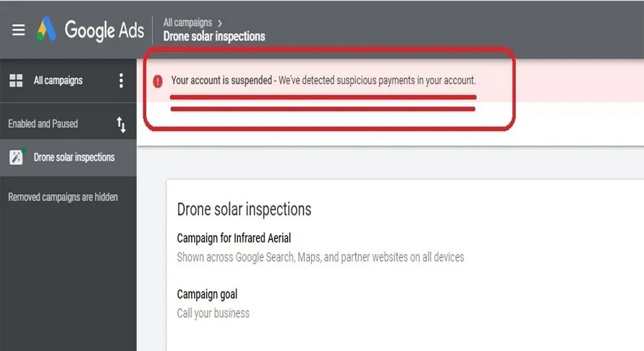Click the breadcrumb chevron after All campaigns

[x=220, y=23]
